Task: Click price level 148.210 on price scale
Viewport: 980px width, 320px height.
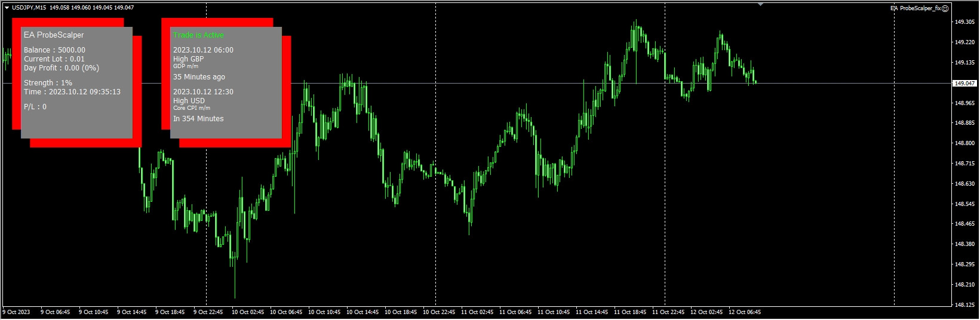Action: tap(964, 285)
